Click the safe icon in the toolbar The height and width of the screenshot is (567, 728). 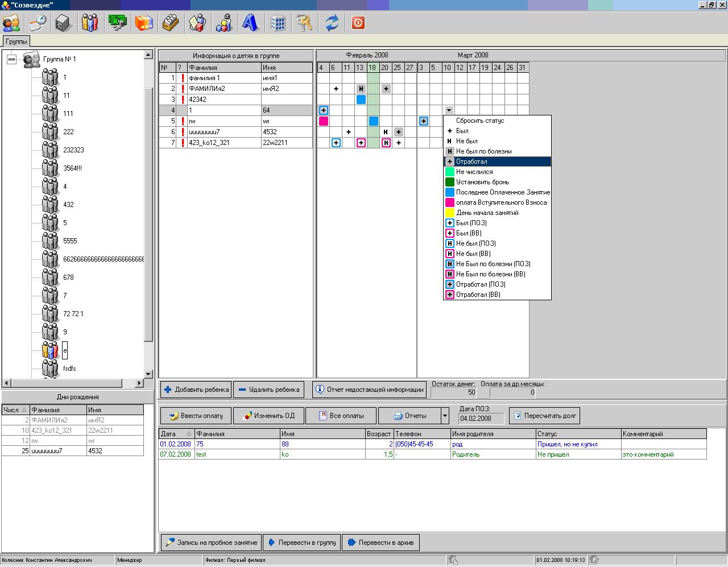[x=63, y=23]
